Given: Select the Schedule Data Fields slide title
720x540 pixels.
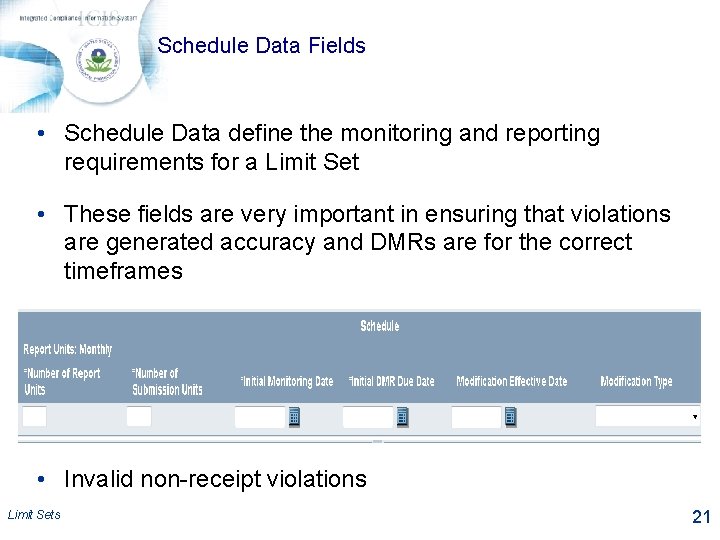Looking at the screenshot, I should (261, 46).
